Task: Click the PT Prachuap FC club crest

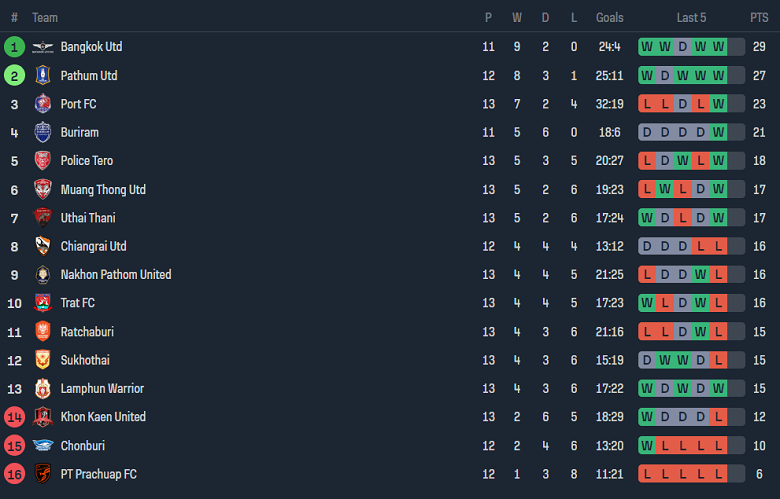Action: point(42,474)
